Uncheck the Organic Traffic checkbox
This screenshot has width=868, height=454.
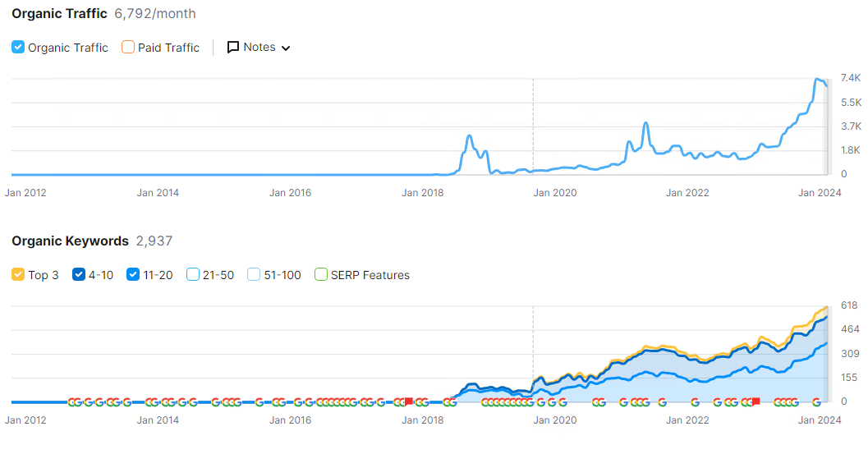[x=18, y=47]
